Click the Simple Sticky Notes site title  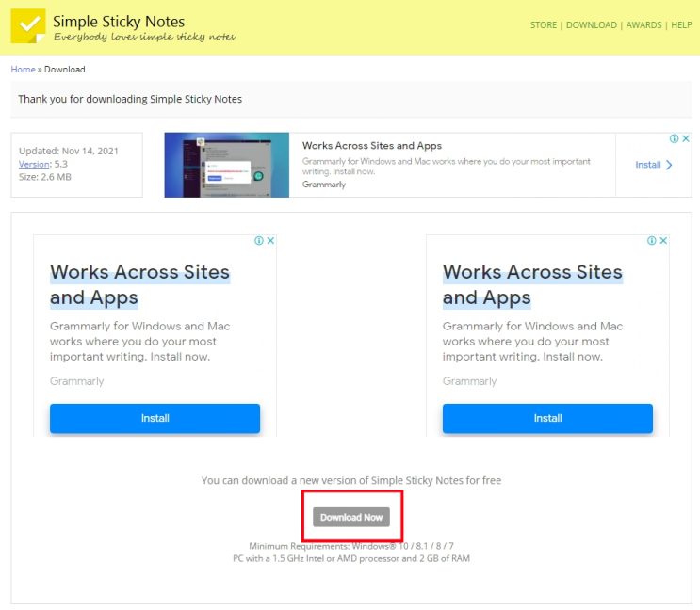pyautogui.click(x=119, y=22)
